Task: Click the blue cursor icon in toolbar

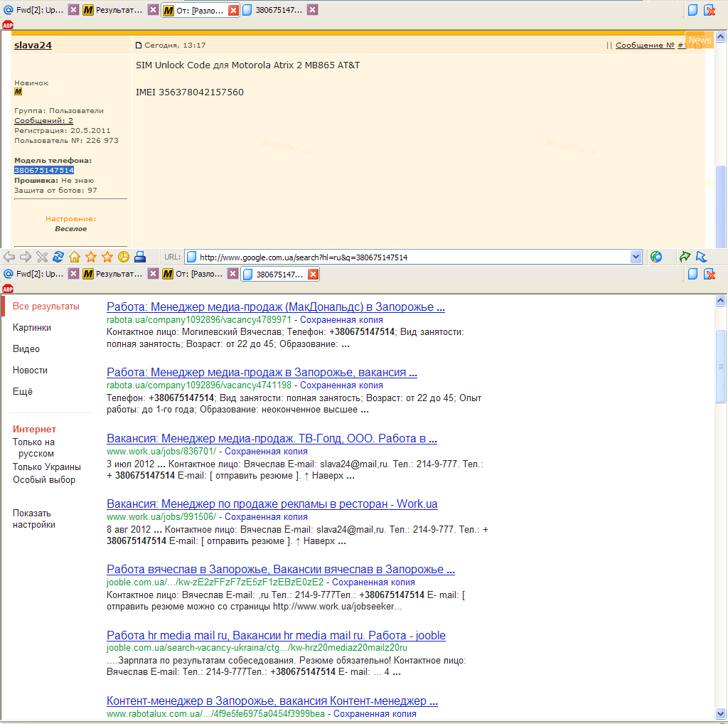Action: click(701, 257)
